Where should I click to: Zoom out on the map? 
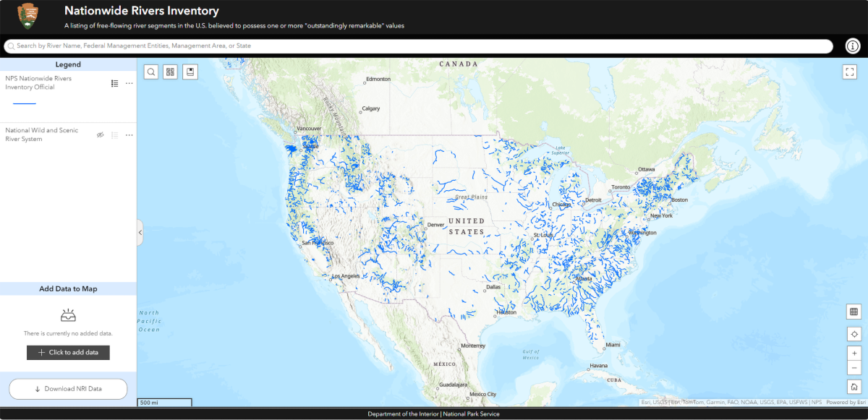click(x=854, y=368)
